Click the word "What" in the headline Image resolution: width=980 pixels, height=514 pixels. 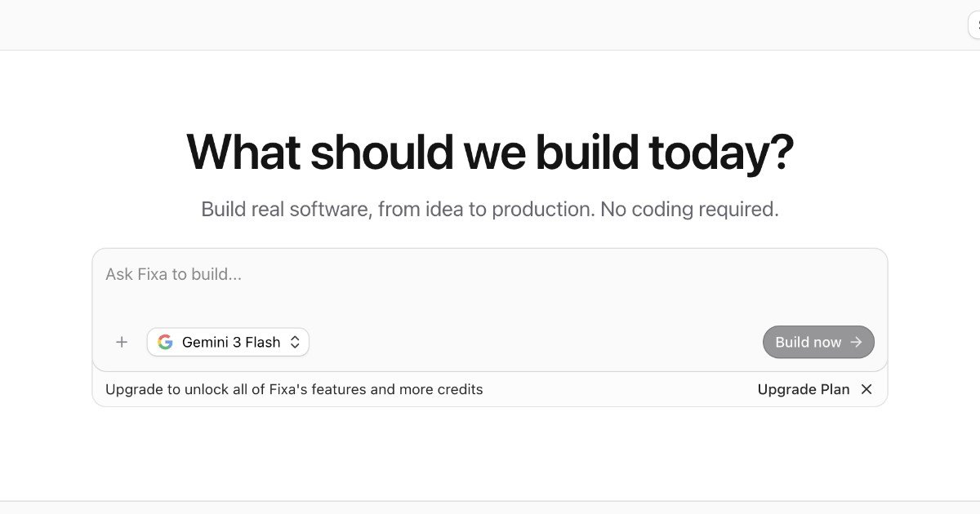coord(243,152)
